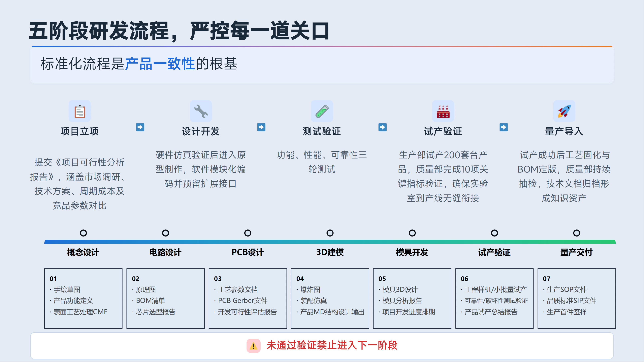Click the red warning 未通过验证禁止进入下一阶段
Image resolution: width=644 pixels, height=362 pixels.
pos(332,345)
